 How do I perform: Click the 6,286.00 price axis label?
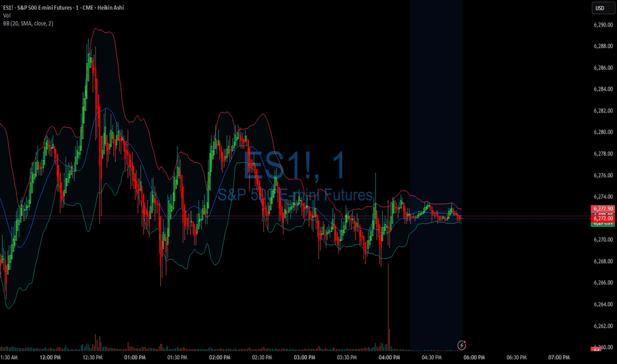pyautogui.click(x=603, y=68)
